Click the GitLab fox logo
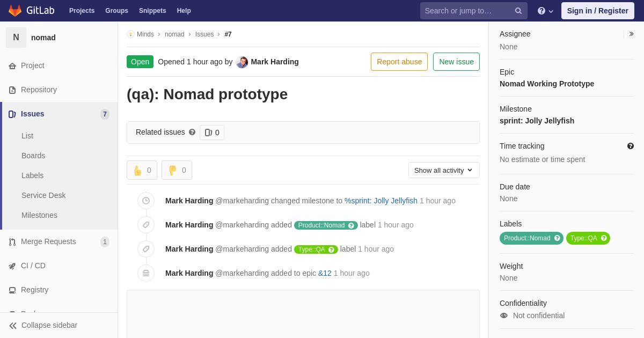 (x=15, y=11)
